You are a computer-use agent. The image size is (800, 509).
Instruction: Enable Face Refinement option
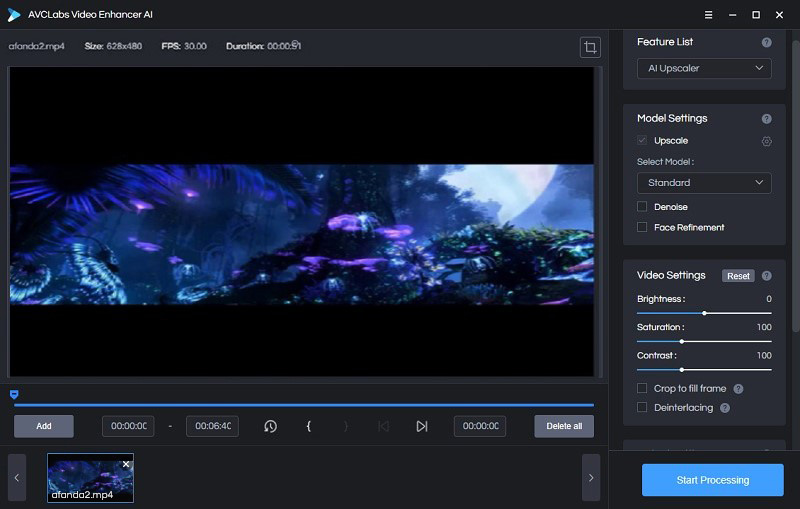[x=642, y=227]
